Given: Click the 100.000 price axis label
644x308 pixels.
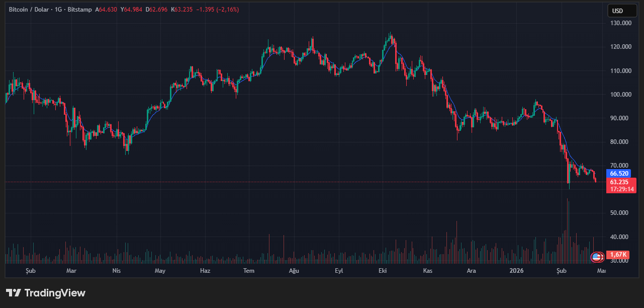Looking at the screenshot, I should coord(620,95).
